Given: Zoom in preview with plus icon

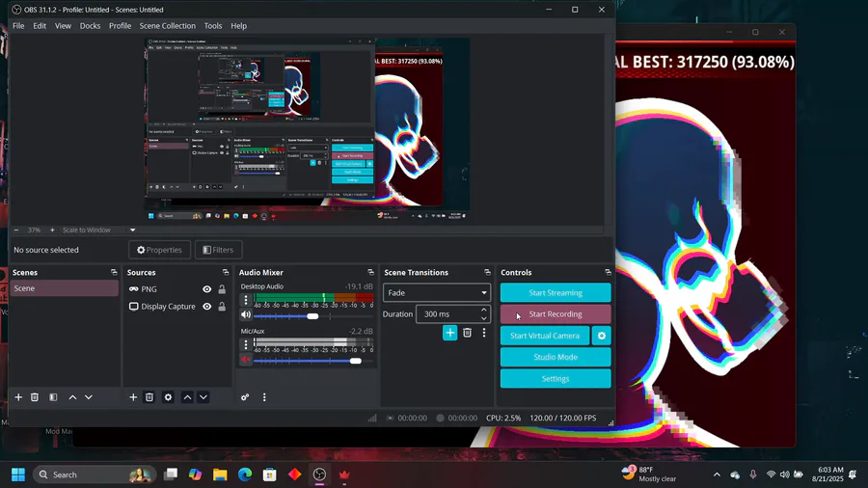Looking at the screenshot, I should click(53, 230).
